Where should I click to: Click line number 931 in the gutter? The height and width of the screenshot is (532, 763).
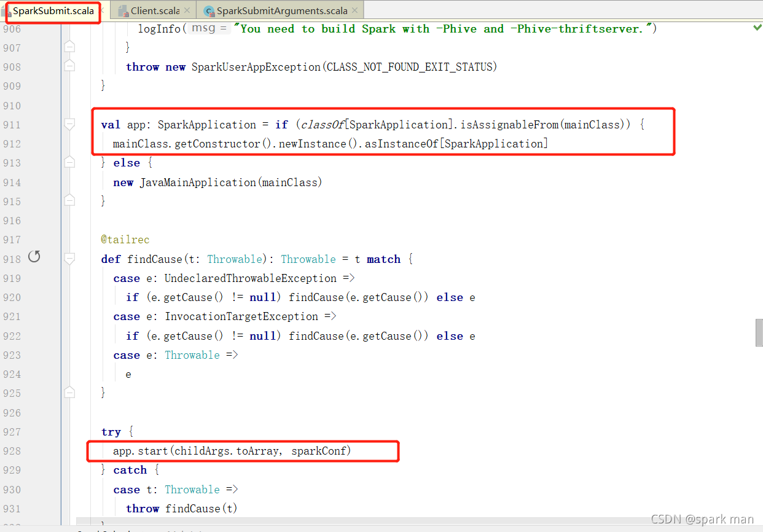12,509
